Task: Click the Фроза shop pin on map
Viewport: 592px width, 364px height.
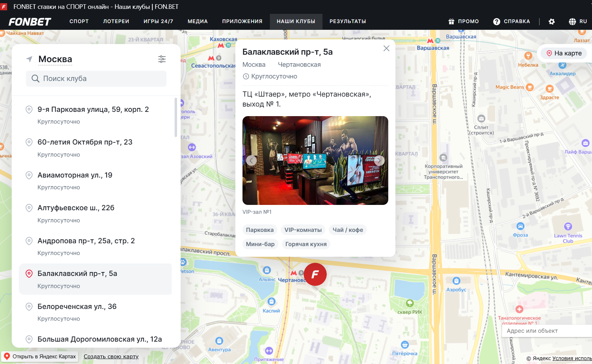Action: 520,226
